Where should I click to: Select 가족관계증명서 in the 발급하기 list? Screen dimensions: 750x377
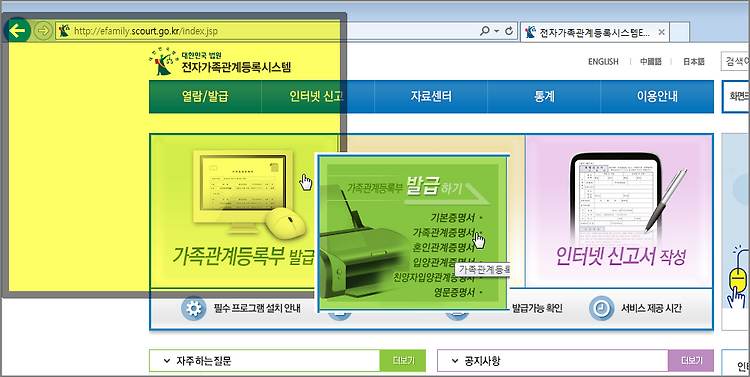pos(444,233)
